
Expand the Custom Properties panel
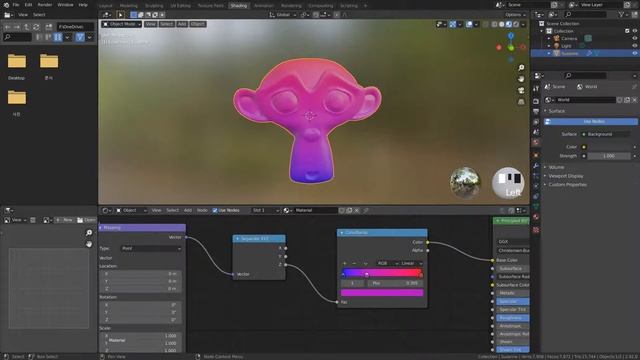(567, 184)
